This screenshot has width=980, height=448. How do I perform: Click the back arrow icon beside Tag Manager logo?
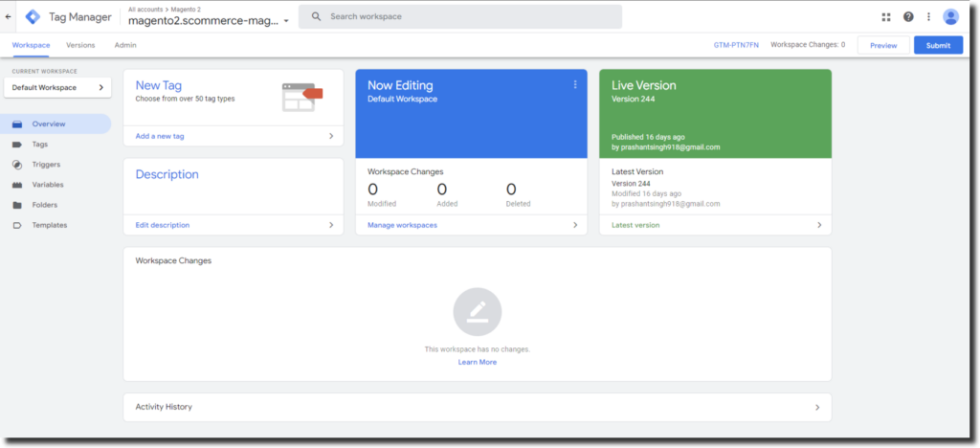pos(9,16)
